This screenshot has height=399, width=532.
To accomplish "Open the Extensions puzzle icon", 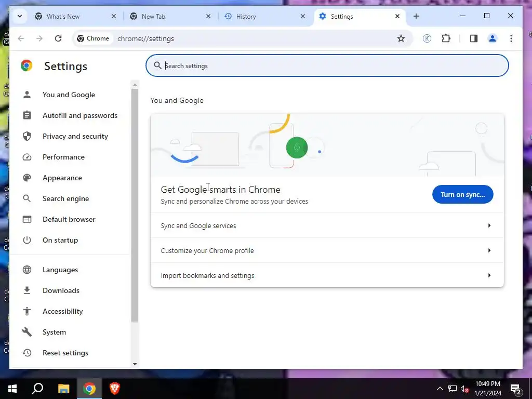I will click(x=446, y=38).
